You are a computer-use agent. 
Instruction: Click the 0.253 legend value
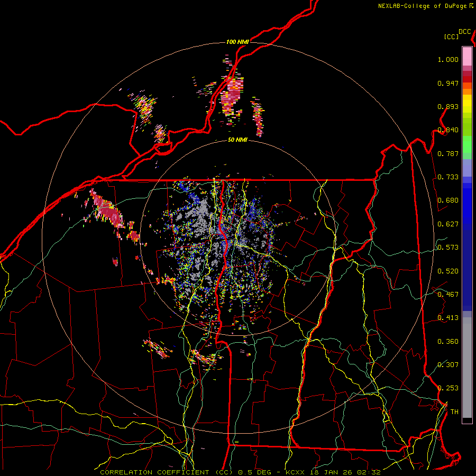pos(448,388)
